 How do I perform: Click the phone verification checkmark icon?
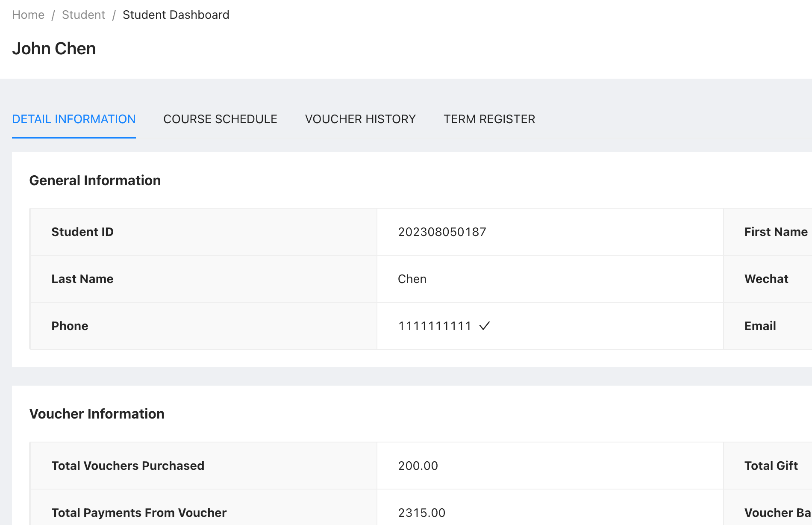click(485, 326)
